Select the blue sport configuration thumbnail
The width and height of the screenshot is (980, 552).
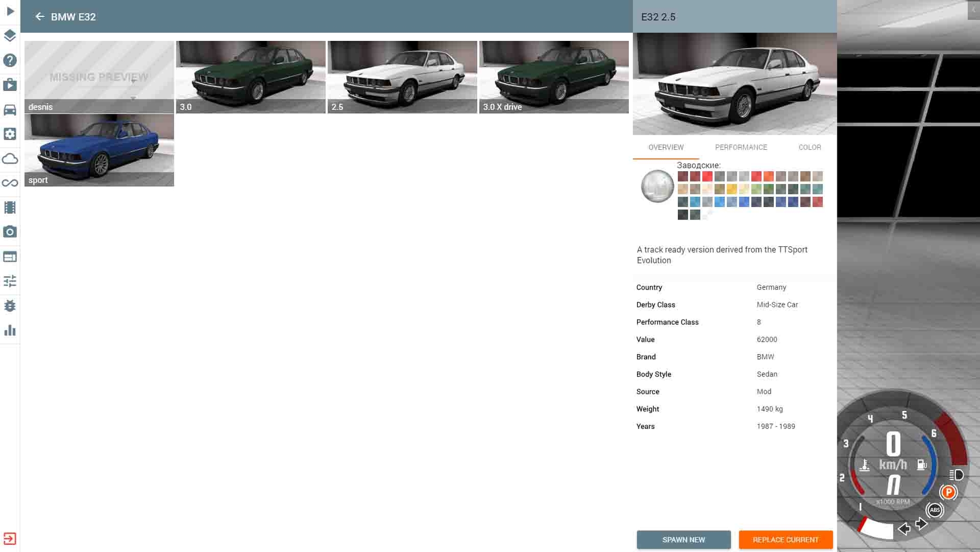coord(99,150)
